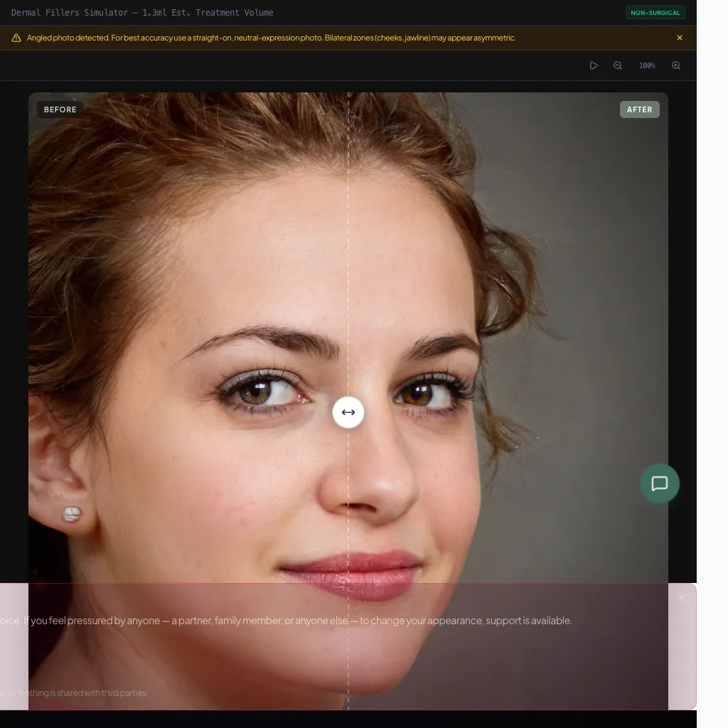Click the before/after comparison slider handle
This screenshot has height=728, width=728.
[348, 412]
